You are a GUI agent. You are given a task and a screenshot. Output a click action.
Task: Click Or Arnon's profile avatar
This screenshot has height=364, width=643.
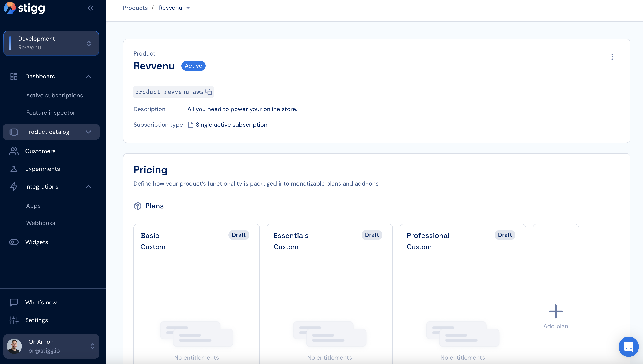(x=14, y=346)
